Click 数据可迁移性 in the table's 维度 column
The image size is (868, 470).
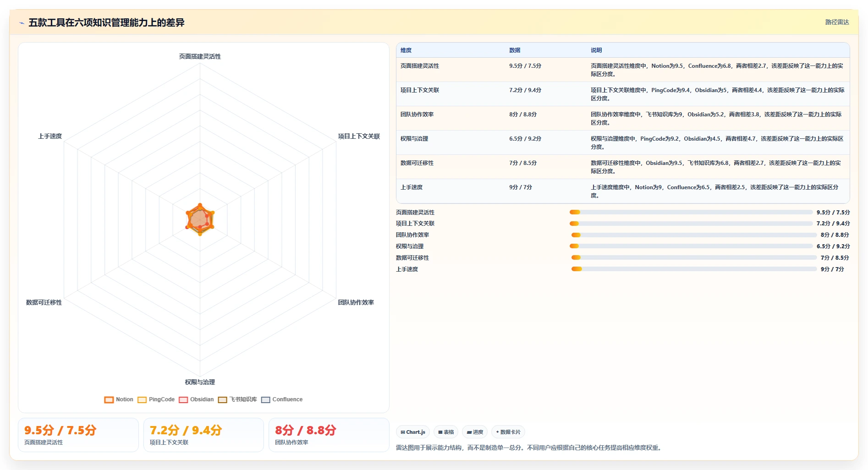click(x=417, y=163)
